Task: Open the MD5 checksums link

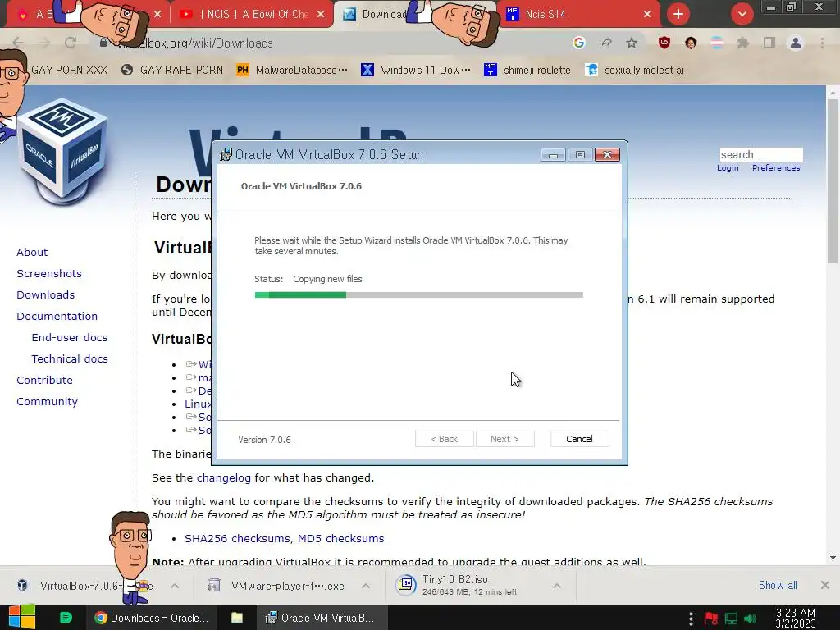Action: pos(340,538)
